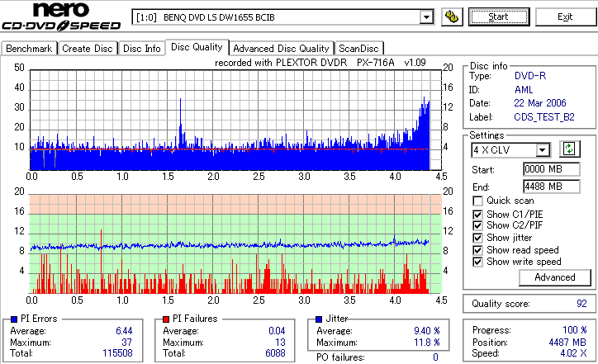Click the Nero CD-DVD Speed logo
The width and height of the screenshot is (598, 364).
(61, 17)
